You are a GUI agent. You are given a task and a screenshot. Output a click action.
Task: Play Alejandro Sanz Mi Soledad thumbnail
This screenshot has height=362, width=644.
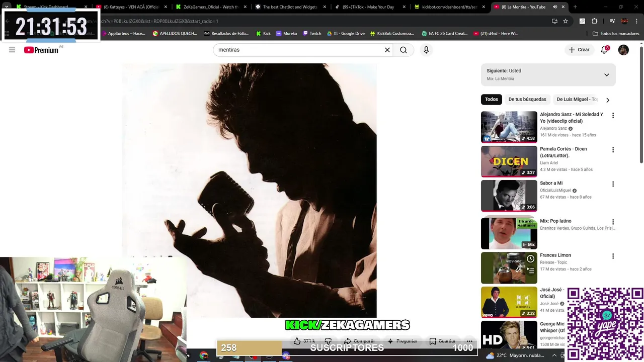(x=509, y=127)
